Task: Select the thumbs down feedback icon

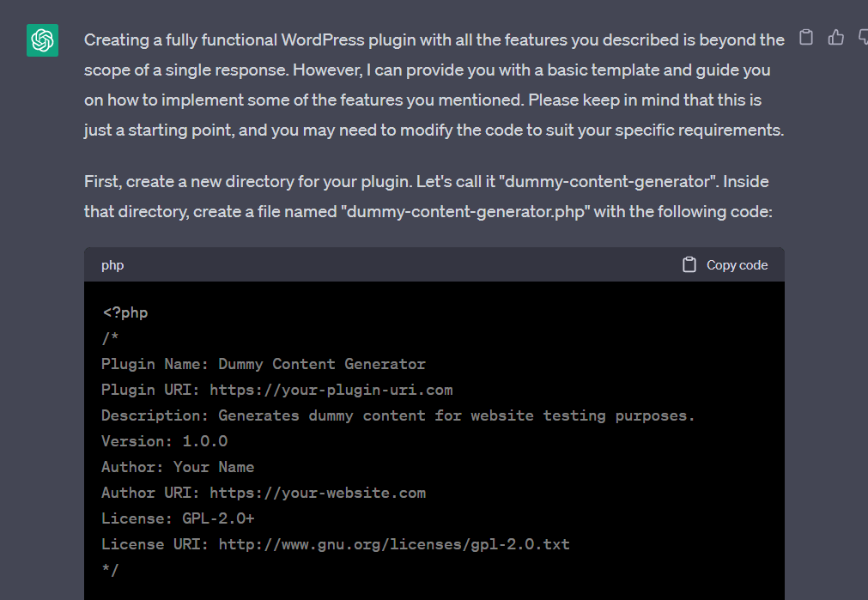Action: (863, 37)
